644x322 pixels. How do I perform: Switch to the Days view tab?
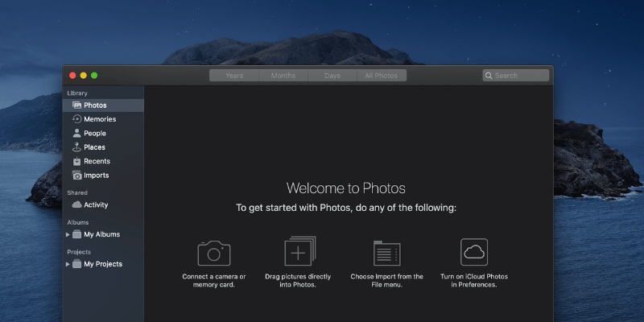click(x=332, y=76)
